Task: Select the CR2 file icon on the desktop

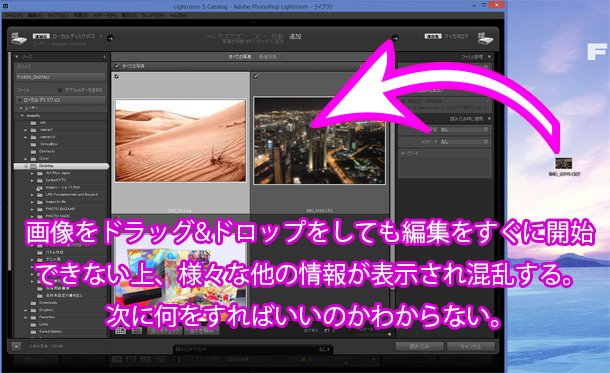Action: click(x=563, y=163)
